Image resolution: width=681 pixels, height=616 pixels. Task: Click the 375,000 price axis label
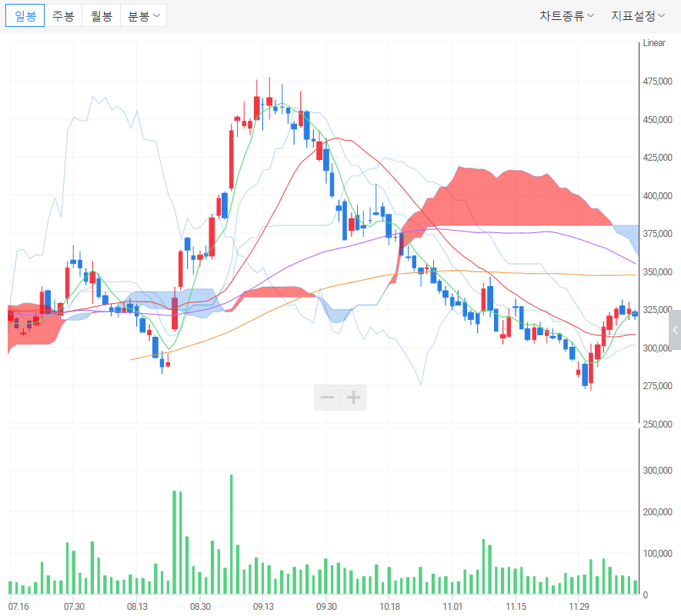point(658,234)
